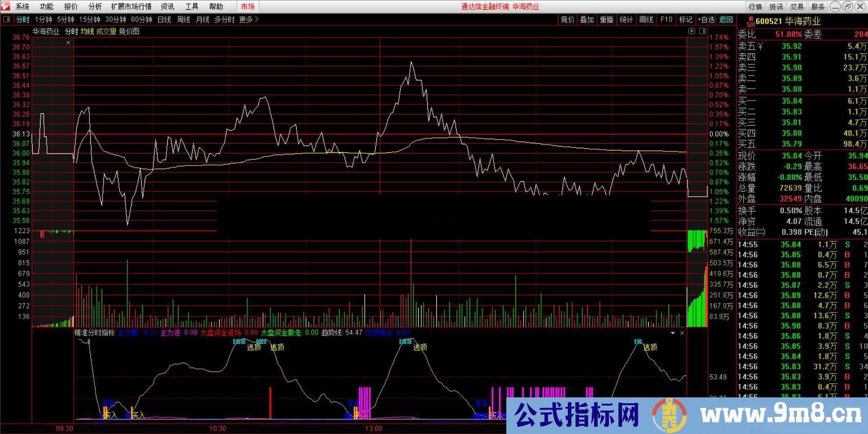Switch to 周线 weekly chart
The image size is (868, 434).
pyautogui.click(x=184, y=19)
